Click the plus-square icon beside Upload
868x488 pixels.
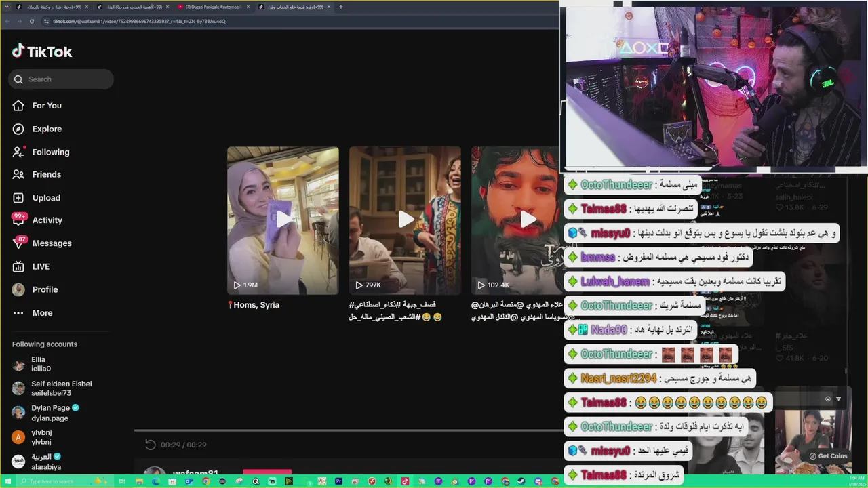18,197
